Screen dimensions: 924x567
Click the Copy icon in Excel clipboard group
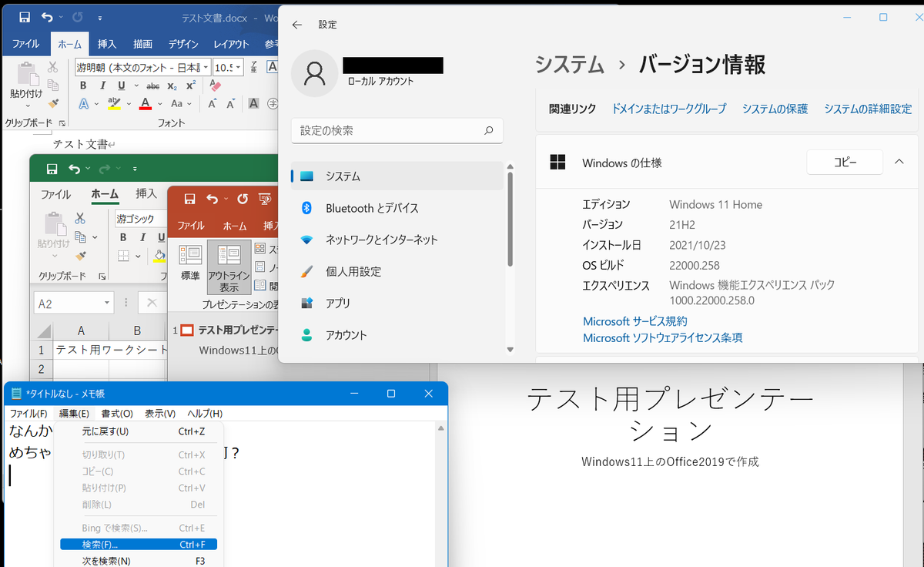click(80, 238)
